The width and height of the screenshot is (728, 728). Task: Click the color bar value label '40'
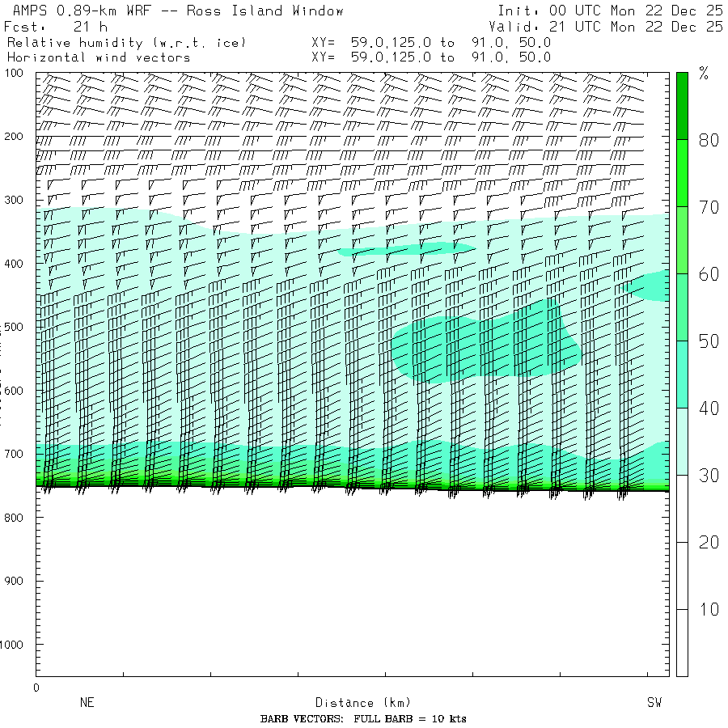pyautogui.click(x=709, y=408)
